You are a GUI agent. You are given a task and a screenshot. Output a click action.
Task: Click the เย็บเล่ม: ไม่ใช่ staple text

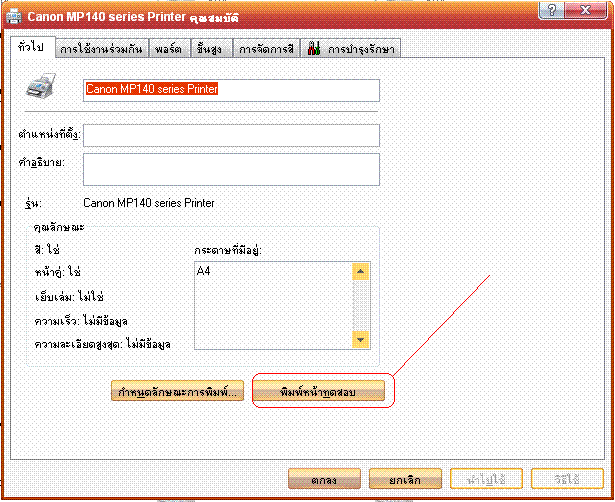pos(69,296)
